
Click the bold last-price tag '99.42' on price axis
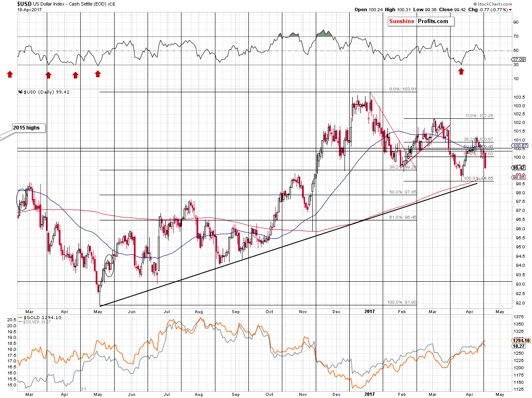(x=519, y=168)
